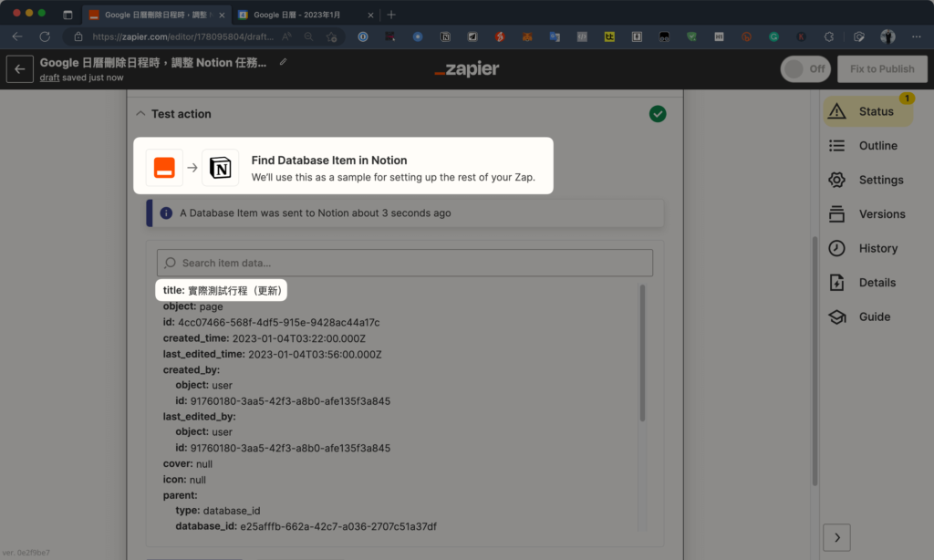Click the Search item data field
Viewport: 934px width, 560px height.
click(x=405, y=263)
